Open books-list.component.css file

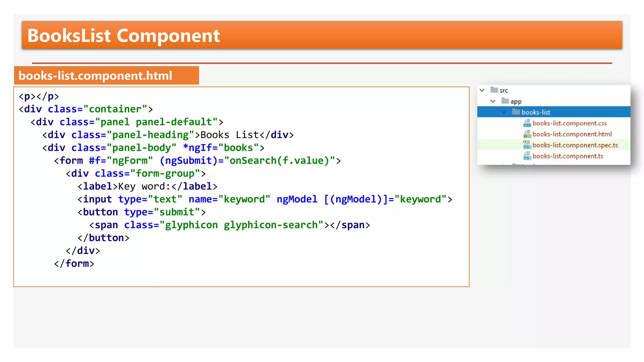(569, 123)
